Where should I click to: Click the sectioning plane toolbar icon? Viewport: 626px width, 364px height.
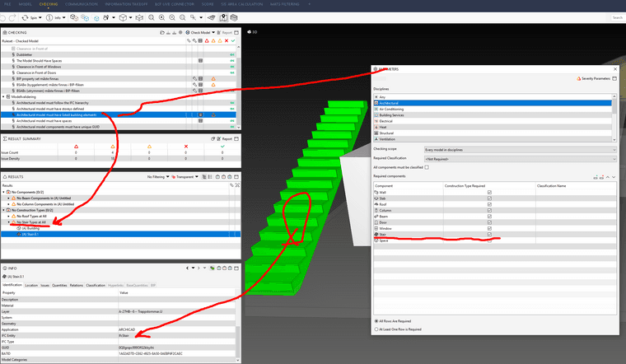[212, 17]
